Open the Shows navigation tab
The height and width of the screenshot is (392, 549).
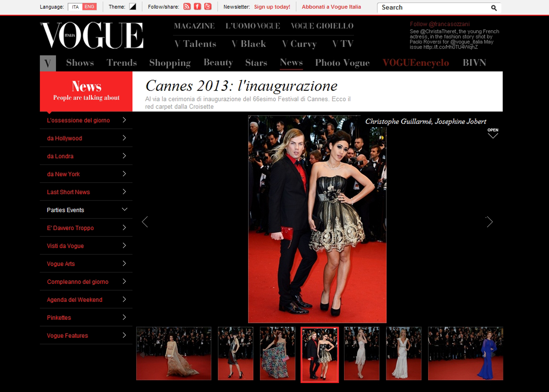[x=80, y=63]
